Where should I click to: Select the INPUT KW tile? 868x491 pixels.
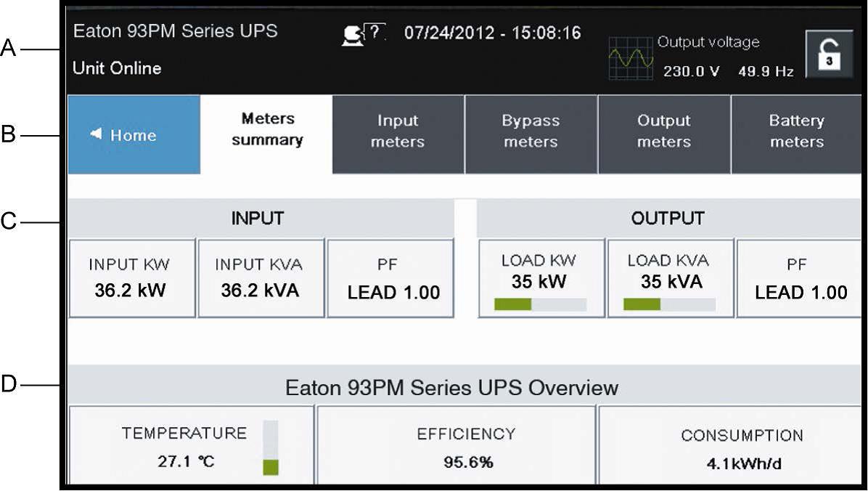click(132, 278)
